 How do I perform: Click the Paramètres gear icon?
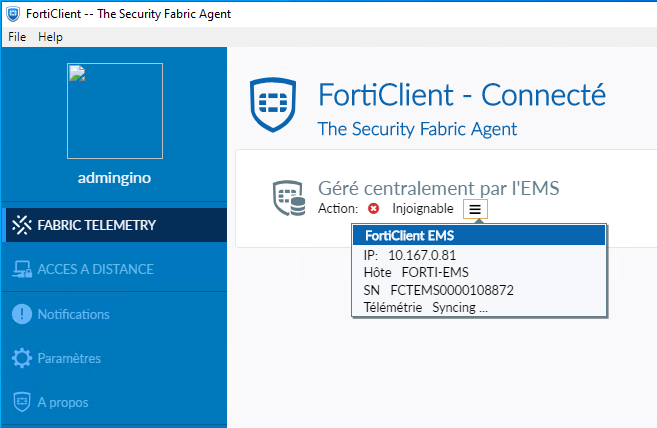21,358
